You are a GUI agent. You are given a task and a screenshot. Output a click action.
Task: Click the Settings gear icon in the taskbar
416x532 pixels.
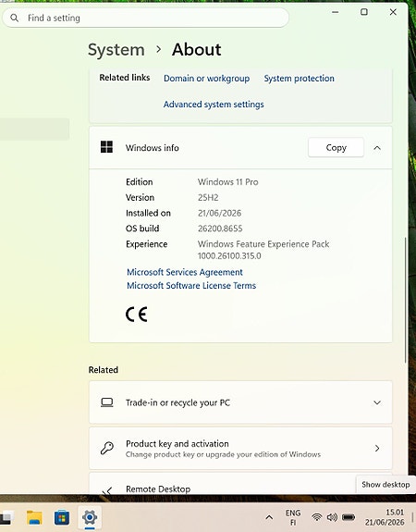pos(90,517)
